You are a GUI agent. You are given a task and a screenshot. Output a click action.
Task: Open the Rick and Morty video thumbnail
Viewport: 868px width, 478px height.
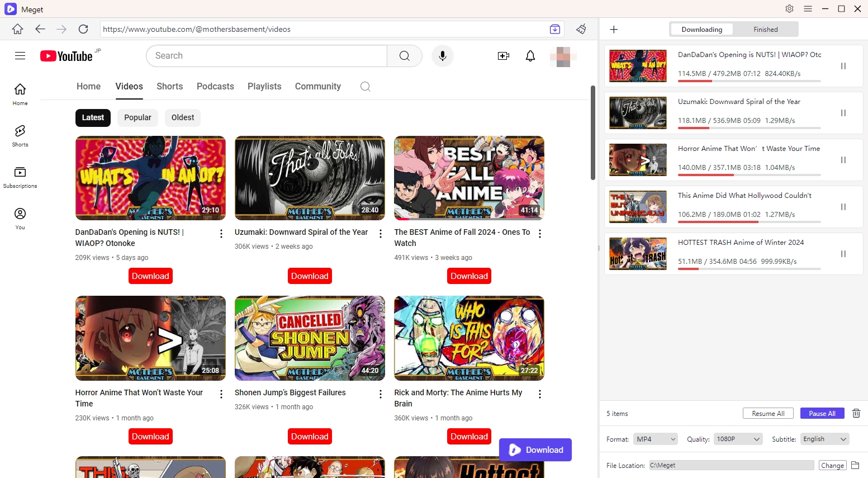469,338
